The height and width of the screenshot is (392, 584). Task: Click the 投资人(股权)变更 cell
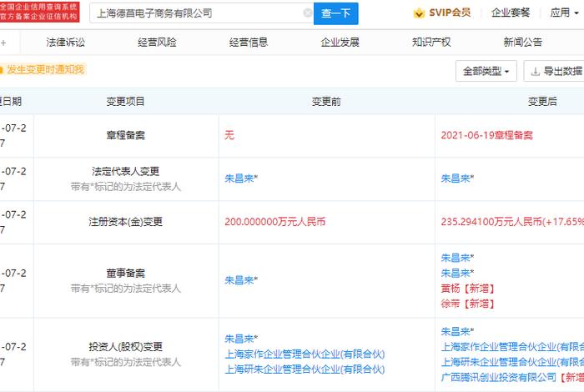tap(126, 354)
